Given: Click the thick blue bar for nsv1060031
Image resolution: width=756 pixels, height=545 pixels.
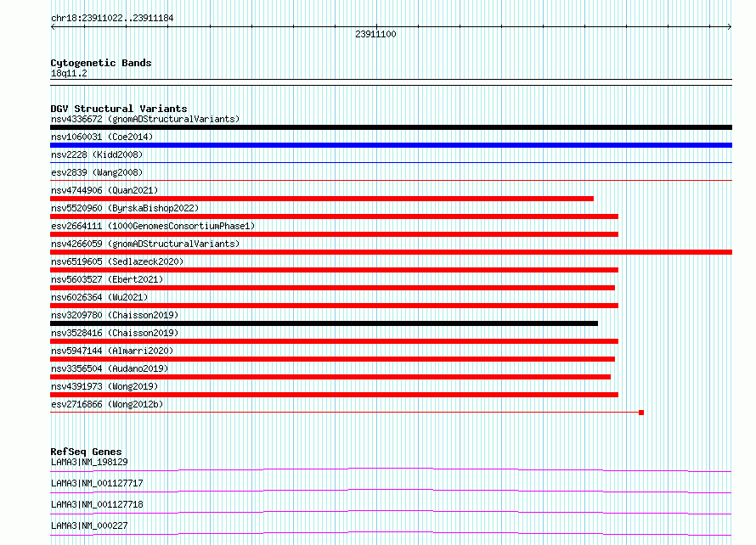Looking at the screenshot, I should click(391, 145).
